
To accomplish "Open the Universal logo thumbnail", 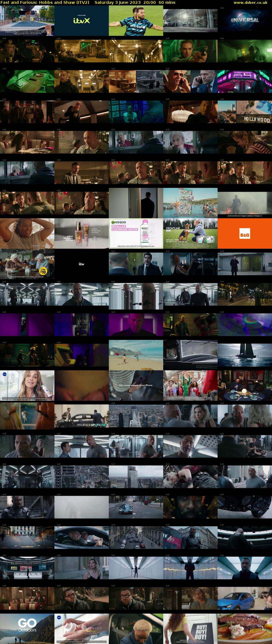I will tap(245, 21).
